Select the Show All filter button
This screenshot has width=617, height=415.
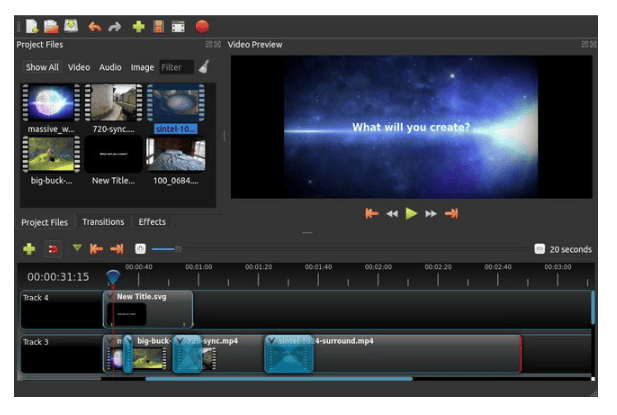[42, 67]
